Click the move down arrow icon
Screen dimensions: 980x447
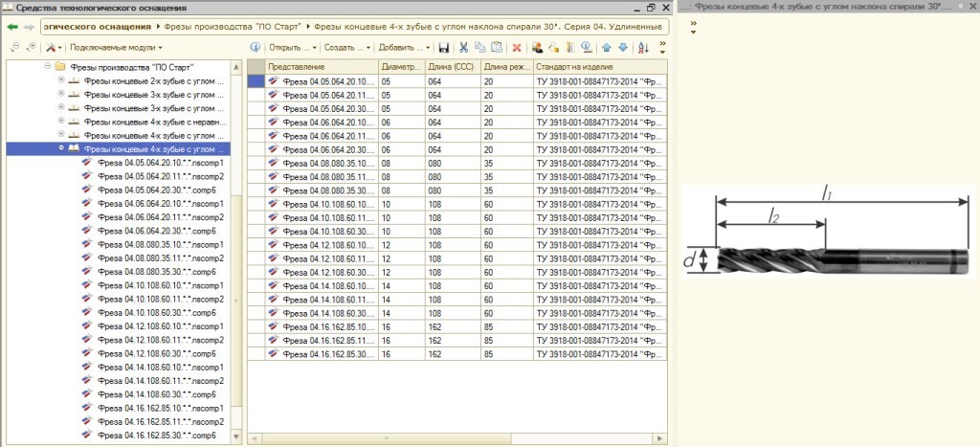622,47
